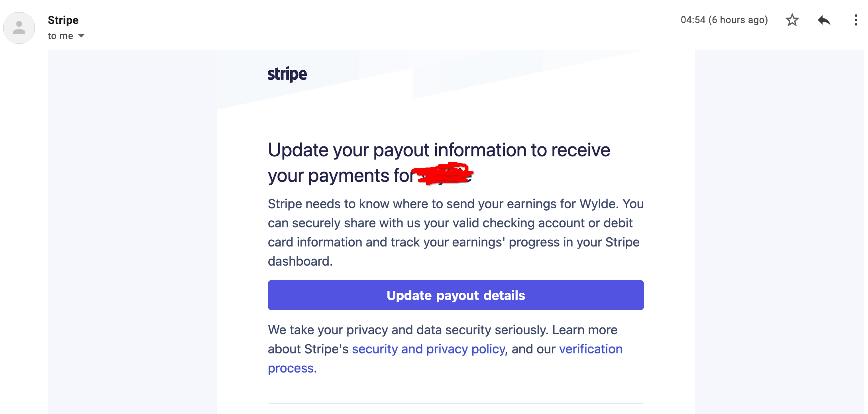This screenshot has width=868, height=414.
Task: Toggle the star to mark email important
Action: click(792, 20)
